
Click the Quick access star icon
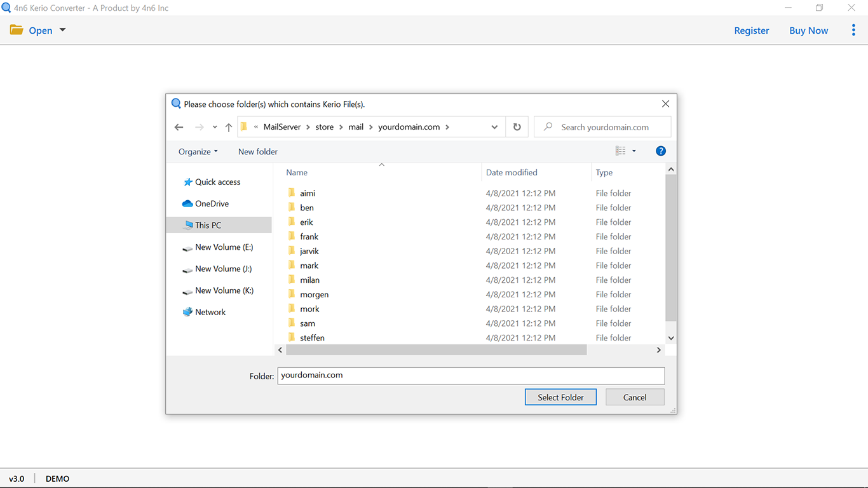coord(187,182)
